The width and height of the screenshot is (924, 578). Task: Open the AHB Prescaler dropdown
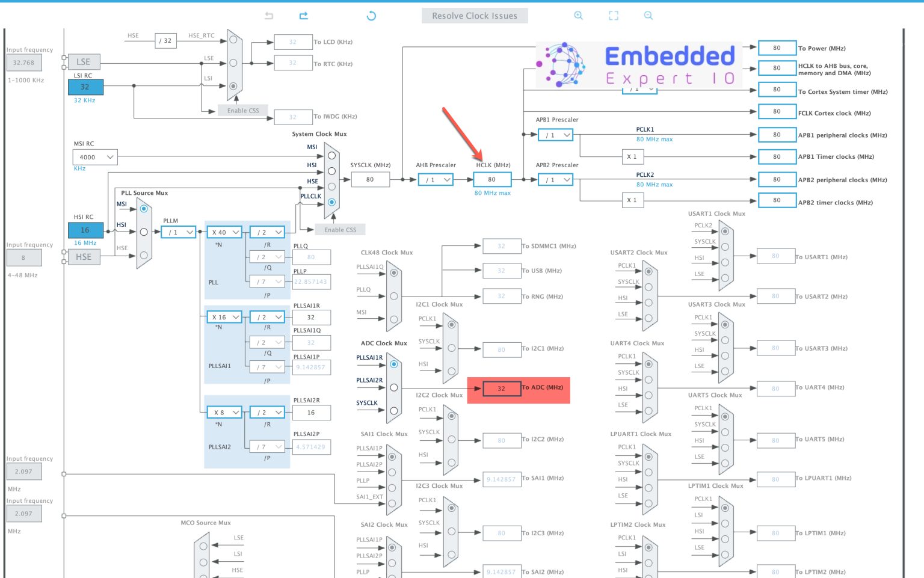[435, 179]
